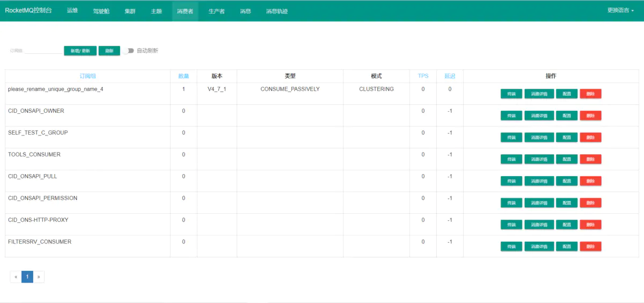Open the 运维 navigation tab
Screen dimensions: 644x303
(x=72, y=11)
